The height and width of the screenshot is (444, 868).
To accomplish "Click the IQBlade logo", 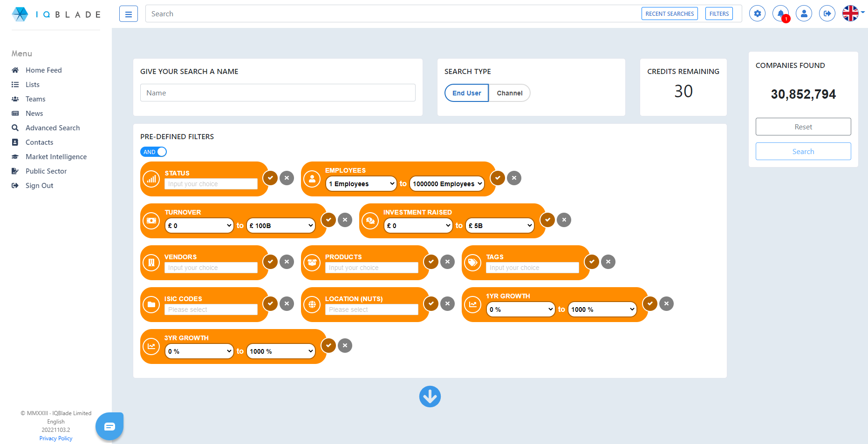I will click(x=56, y=14).
